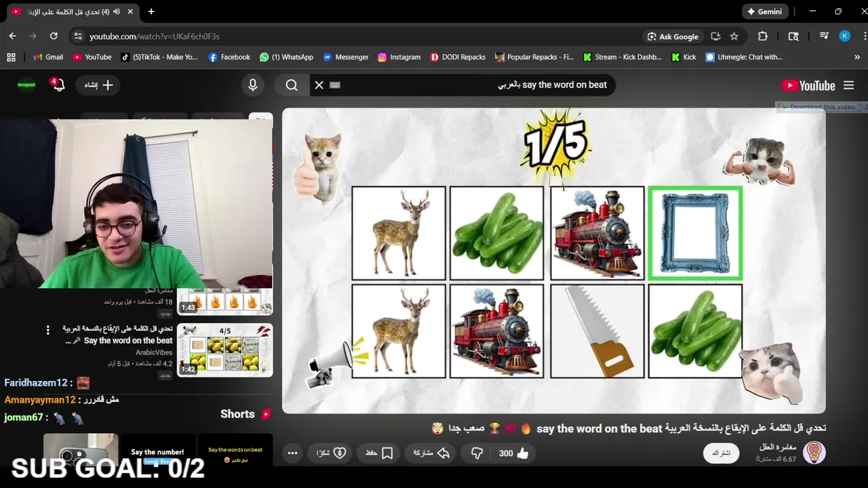Viewport: 868px width, 488px height.
Task: Open the WhatsApp bookmark
Action: coord(286,57)
